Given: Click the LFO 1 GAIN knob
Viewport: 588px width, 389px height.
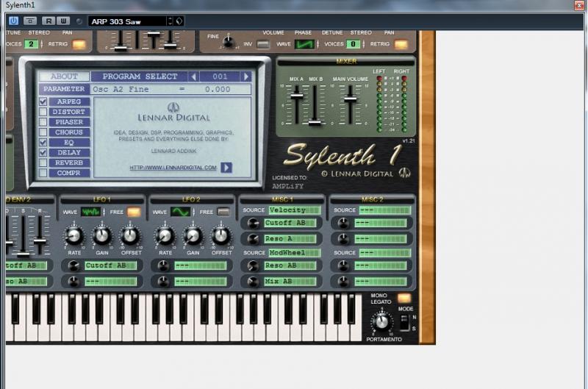Looking at the screenshot, I should click(101, 235).
